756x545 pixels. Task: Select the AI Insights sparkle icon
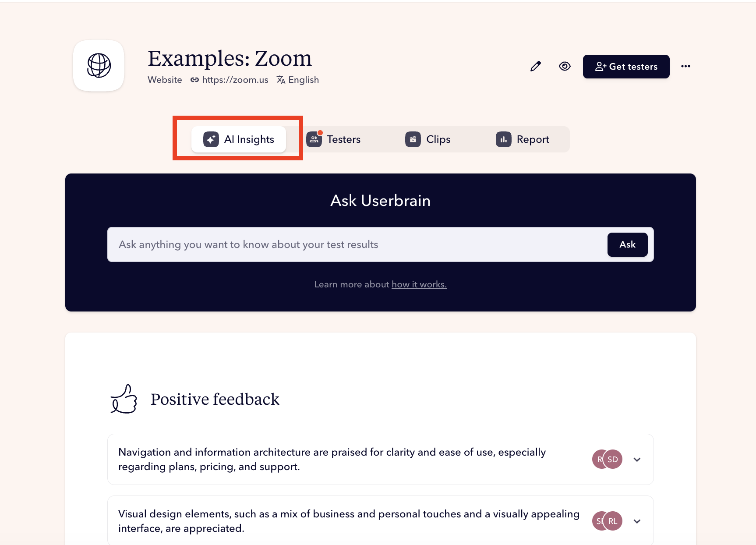pyautogui.click(x=211, y=139)
